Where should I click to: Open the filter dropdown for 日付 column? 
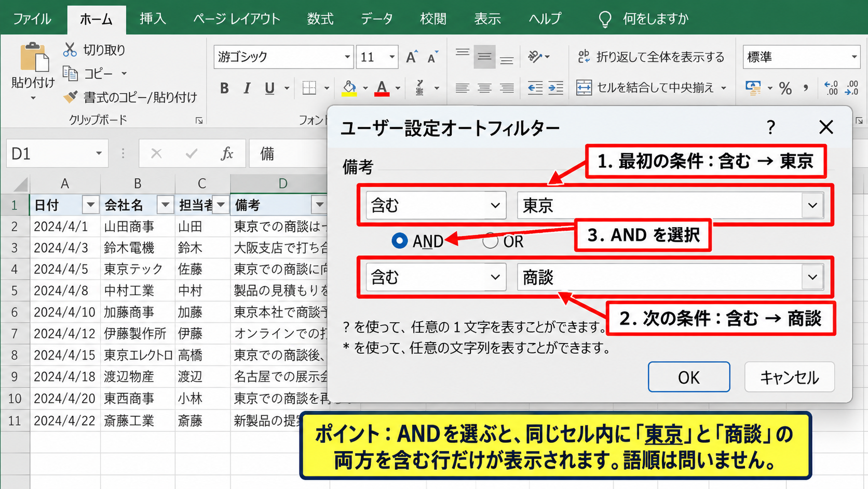point(90,205)
